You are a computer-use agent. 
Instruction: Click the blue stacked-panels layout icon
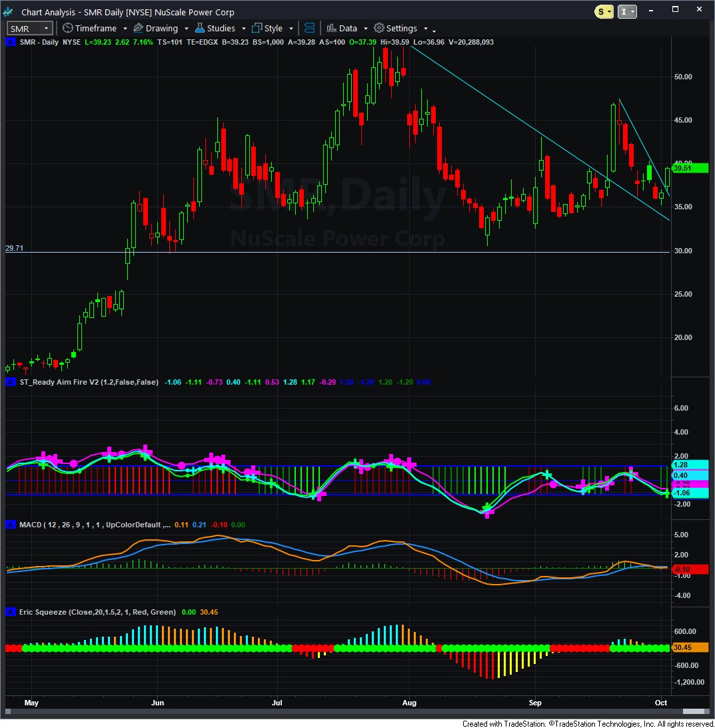point(309,28)
